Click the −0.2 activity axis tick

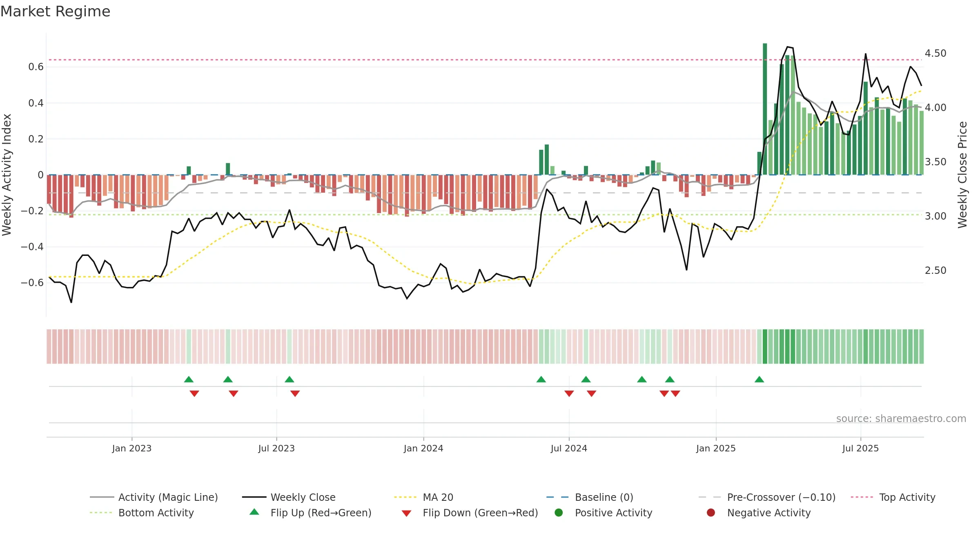point(32,211)
